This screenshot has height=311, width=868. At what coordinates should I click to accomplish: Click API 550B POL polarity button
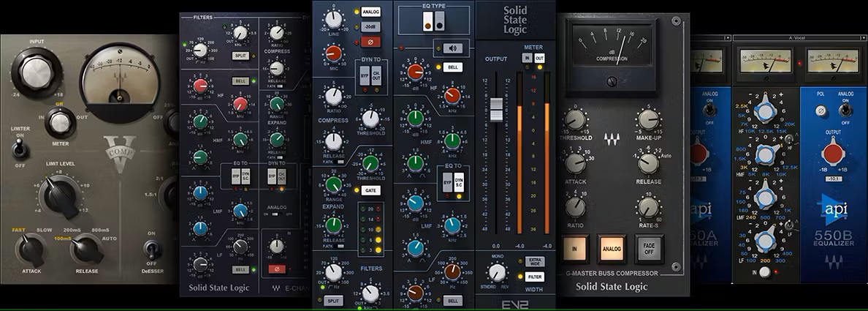point(821,111)
